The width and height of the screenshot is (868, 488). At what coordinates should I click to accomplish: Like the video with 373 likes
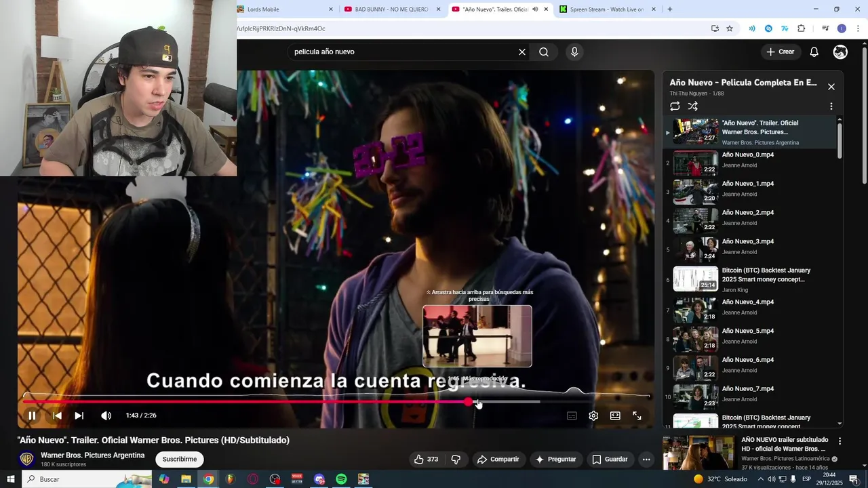pyautogui.click(x=426, y=460)
